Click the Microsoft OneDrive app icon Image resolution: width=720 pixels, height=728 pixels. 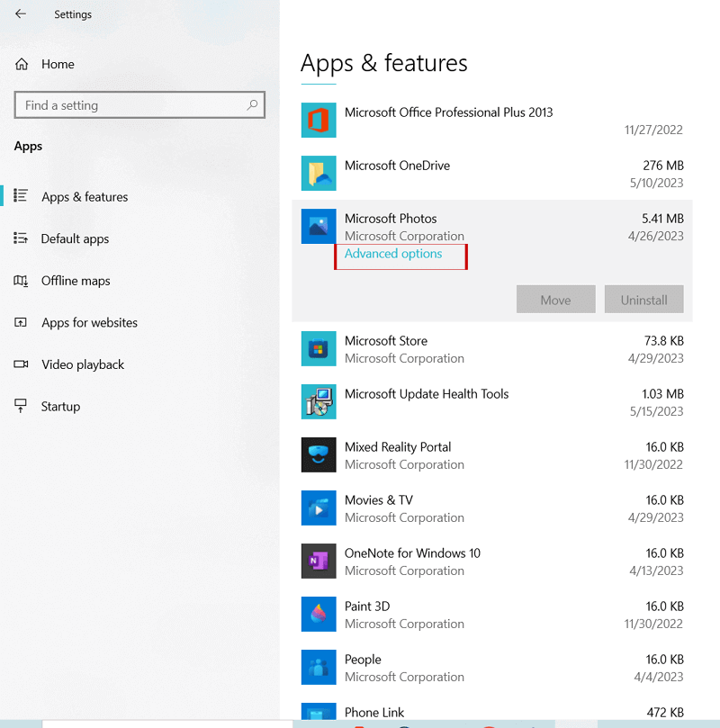click(x=319, y=173)
